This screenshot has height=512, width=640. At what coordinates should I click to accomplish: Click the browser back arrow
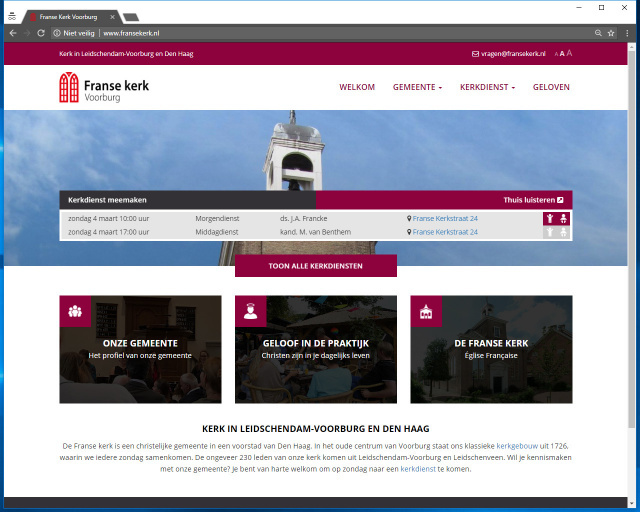tap(12, 33)
